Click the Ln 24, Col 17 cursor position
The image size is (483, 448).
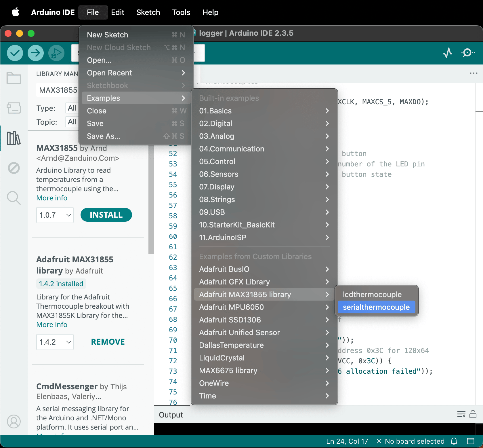click(347, 441)
